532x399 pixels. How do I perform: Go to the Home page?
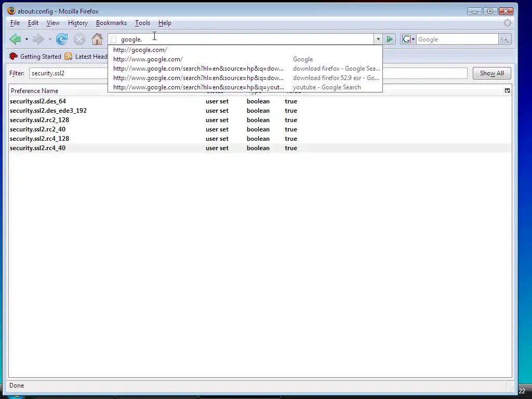coord(97,39)
